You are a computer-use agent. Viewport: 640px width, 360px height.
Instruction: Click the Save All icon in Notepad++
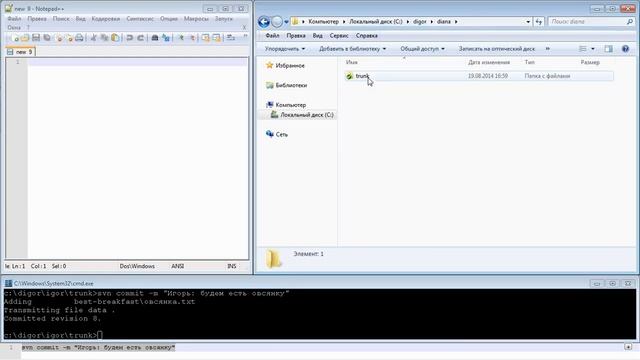47,38
